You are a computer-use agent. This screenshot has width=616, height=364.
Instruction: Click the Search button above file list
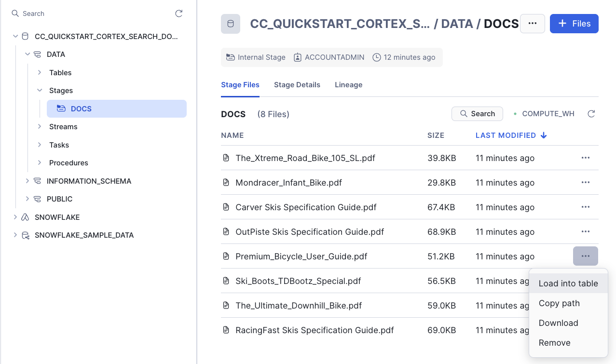coord(477,114)
